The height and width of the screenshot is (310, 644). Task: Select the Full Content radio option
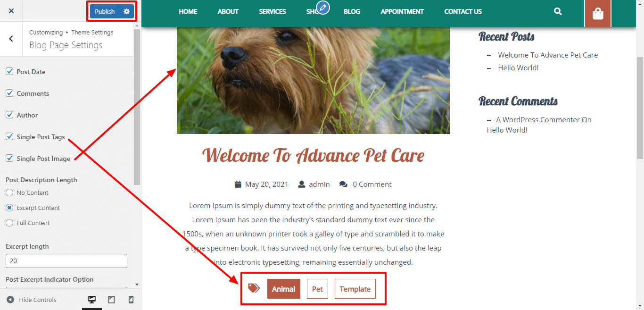9,223
